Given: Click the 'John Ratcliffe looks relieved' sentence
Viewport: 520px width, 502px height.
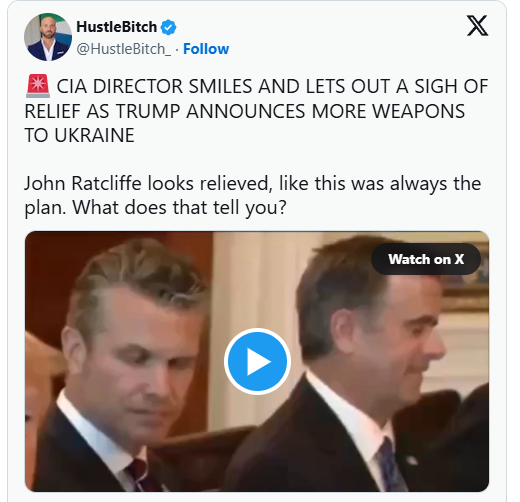Looking at the screenshot, I should click(x=147, y=184).
